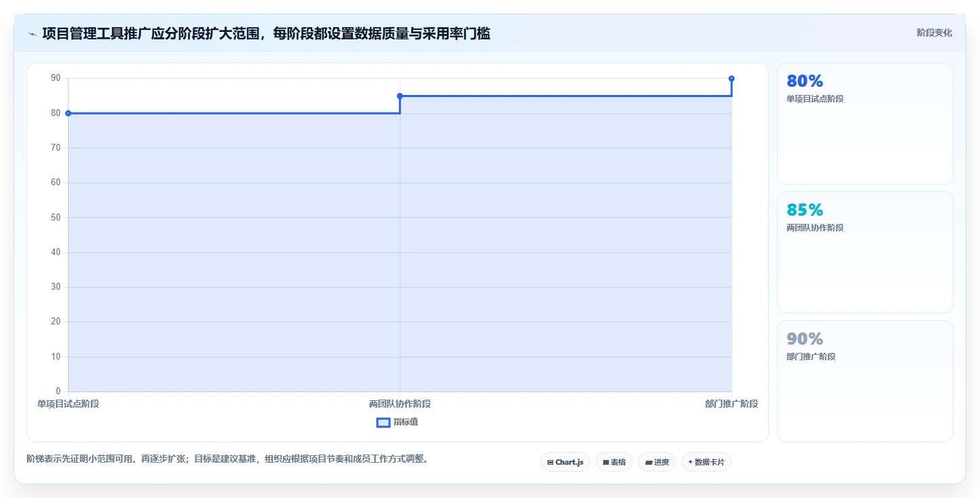Select the 数据卡片 tag chip
980x498 pixels.
(706, 462)
